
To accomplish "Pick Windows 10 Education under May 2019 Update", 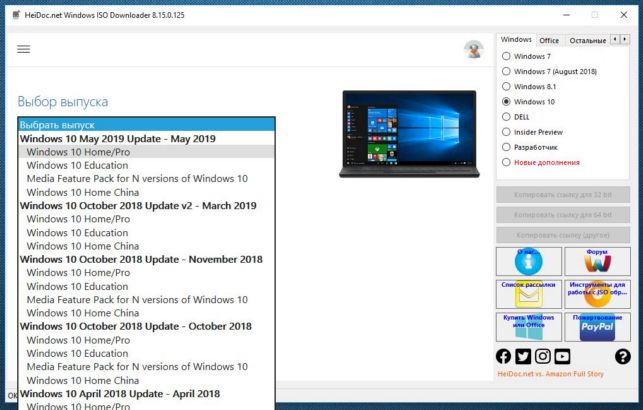I will pyautogui.click(x=146, y=165).
